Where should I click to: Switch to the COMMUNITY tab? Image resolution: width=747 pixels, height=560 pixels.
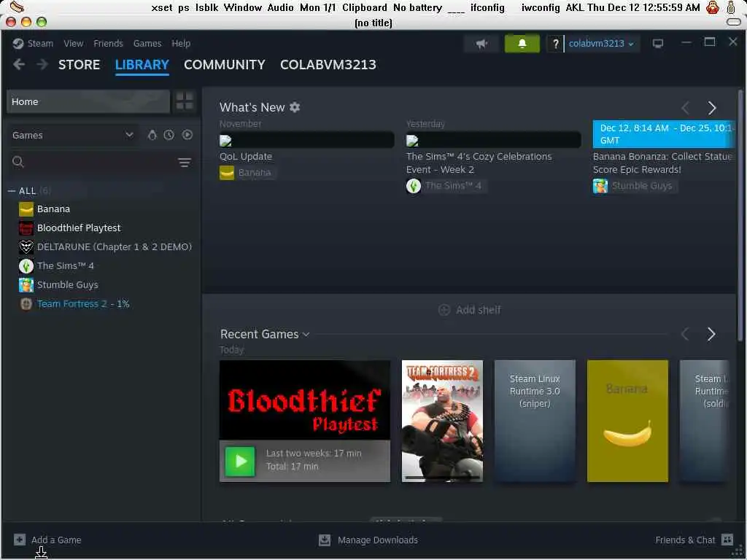click(225, 65)
